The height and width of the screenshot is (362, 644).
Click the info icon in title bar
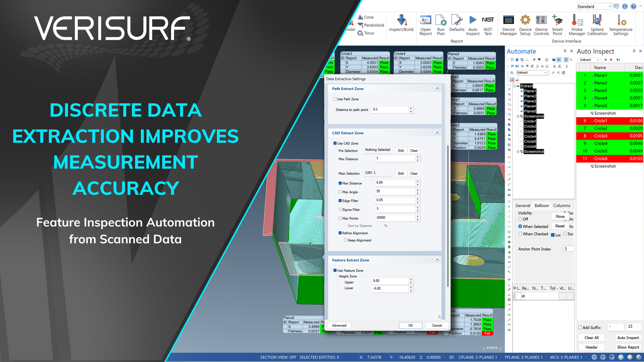[625, 6]
